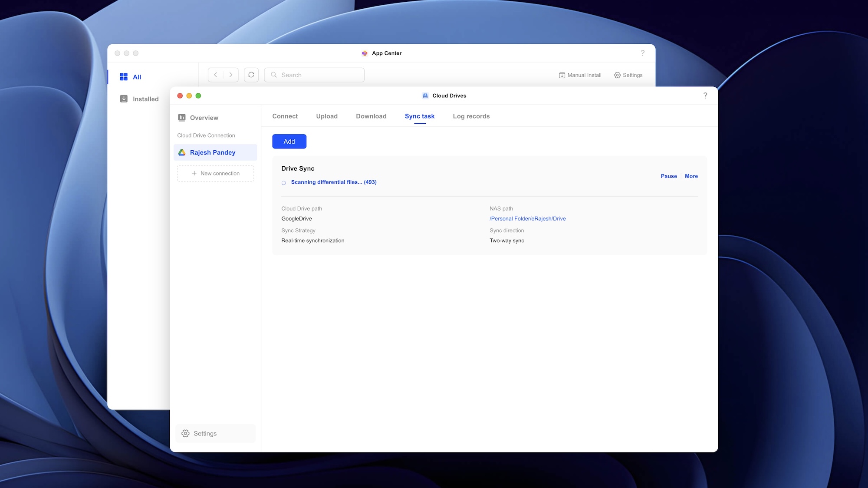Viewport: 868px width, 488px height.
Task: Open the Overview panel in Cloud Drives
Action: (204, 117)
